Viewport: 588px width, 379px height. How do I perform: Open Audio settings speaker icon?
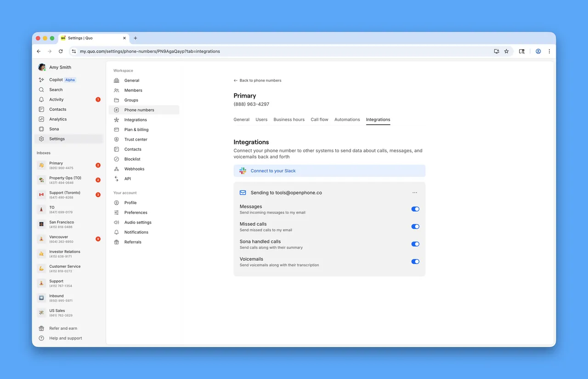[117, 222]
